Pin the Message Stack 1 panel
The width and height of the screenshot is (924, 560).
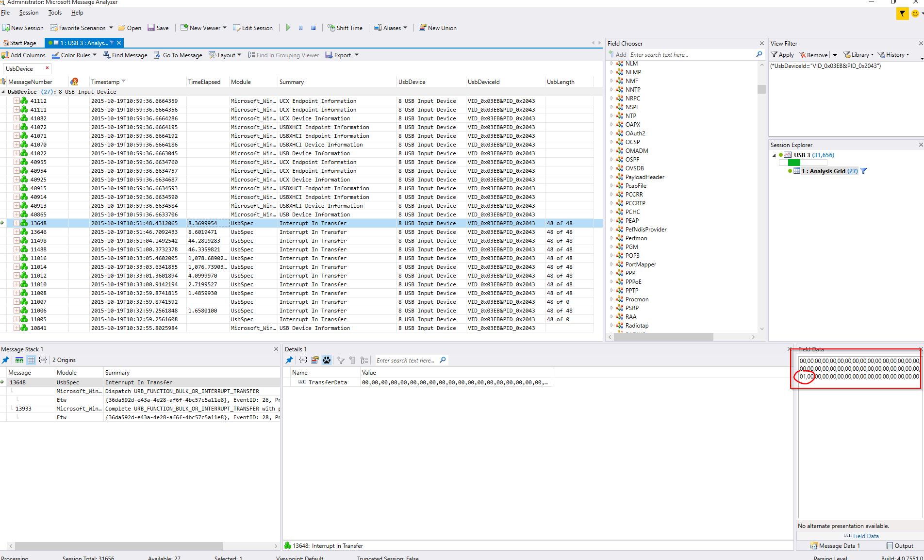(6, 360)
